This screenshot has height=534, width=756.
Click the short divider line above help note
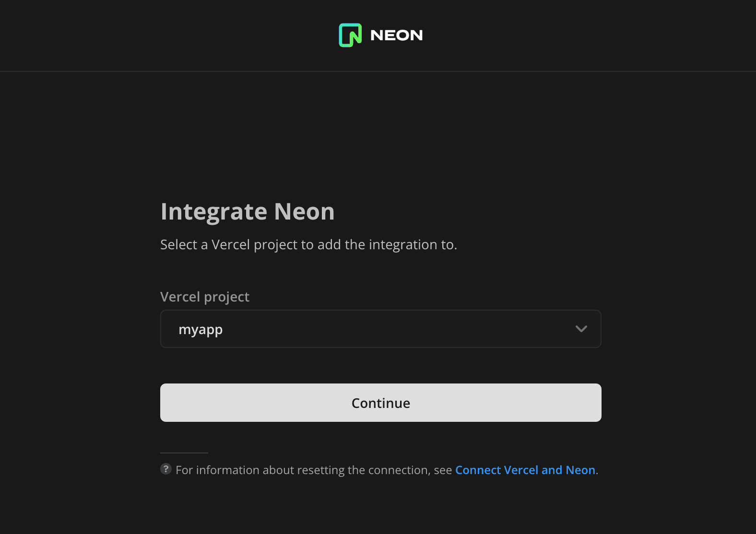(x=184, y=453)
